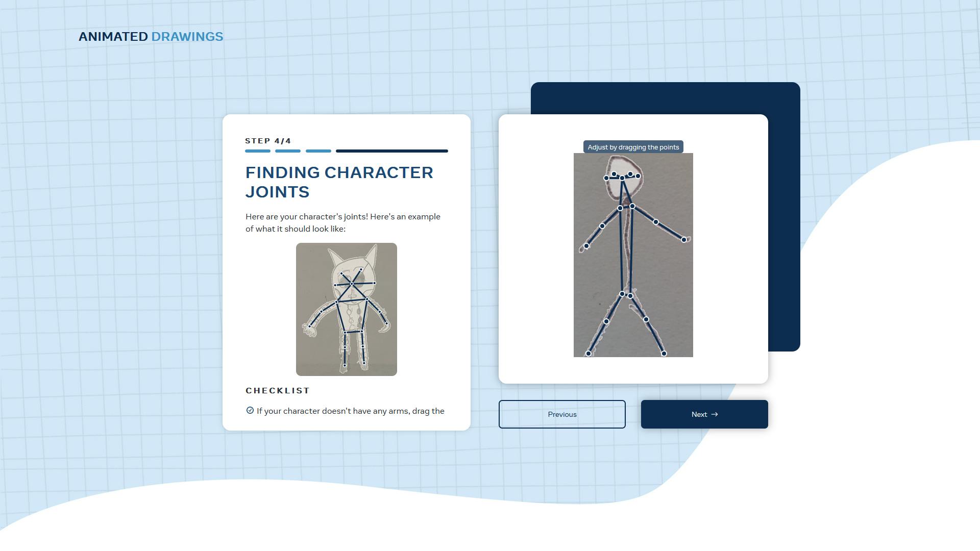The image size is (980, 551).
Task: Click elbow joint on the left-side arm
Action: pyautogui.click(x=602, y=226)
